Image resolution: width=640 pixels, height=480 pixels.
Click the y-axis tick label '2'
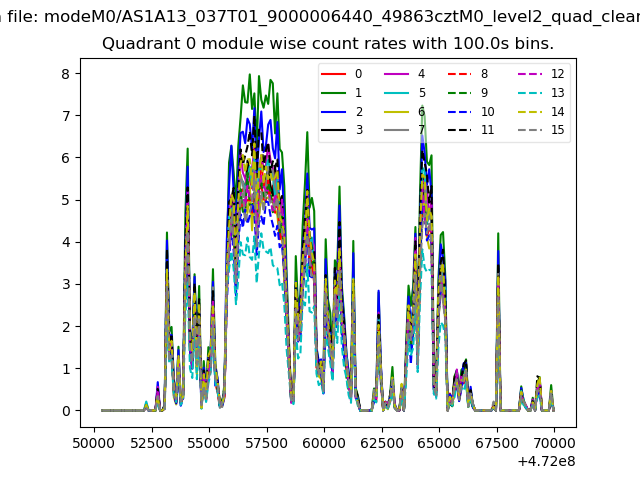coord(66,327)
